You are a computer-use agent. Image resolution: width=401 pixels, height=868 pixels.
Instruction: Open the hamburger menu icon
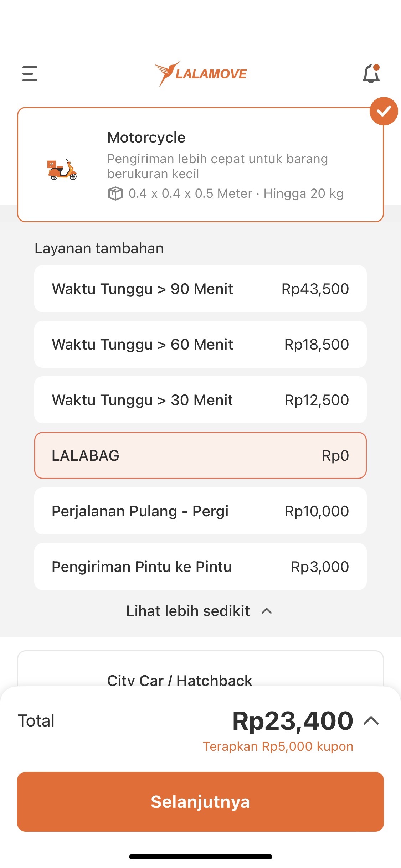click(x=30, y=74)
